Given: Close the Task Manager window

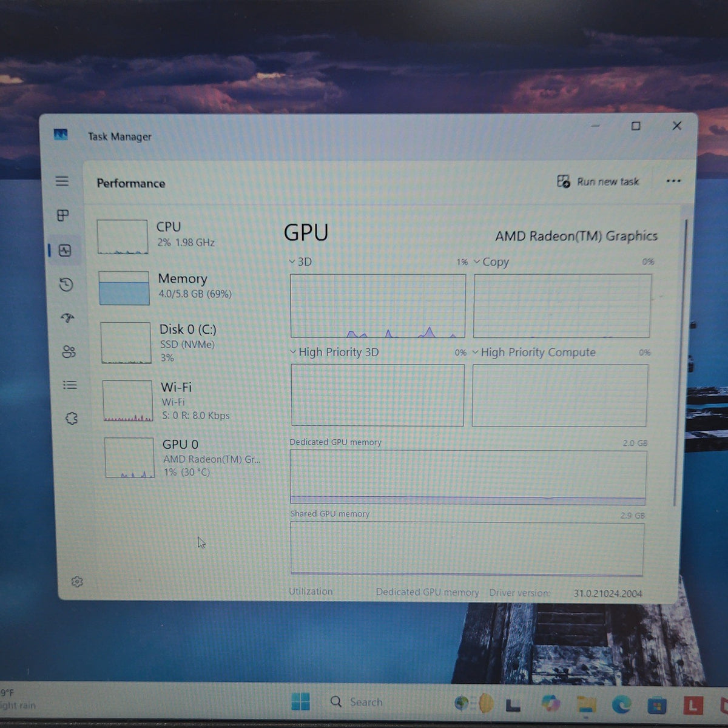Looking at the screenshot, I should (676, 126).
